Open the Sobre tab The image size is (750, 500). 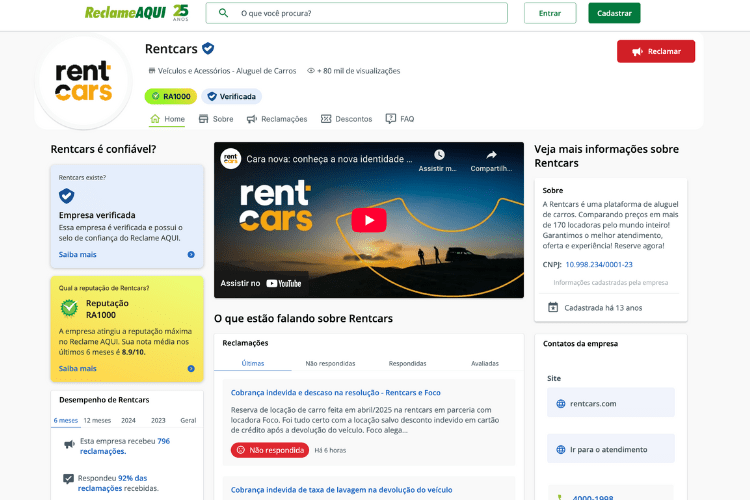pos(216,119)
